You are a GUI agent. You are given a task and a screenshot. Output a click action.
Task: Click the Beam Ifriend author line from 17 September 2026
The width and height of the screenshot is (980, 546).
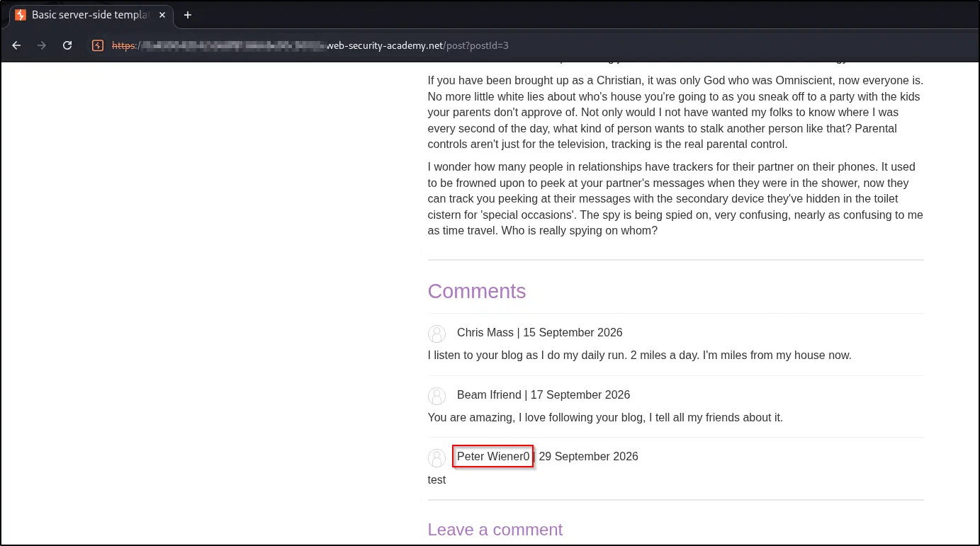(x=543, y=395)
